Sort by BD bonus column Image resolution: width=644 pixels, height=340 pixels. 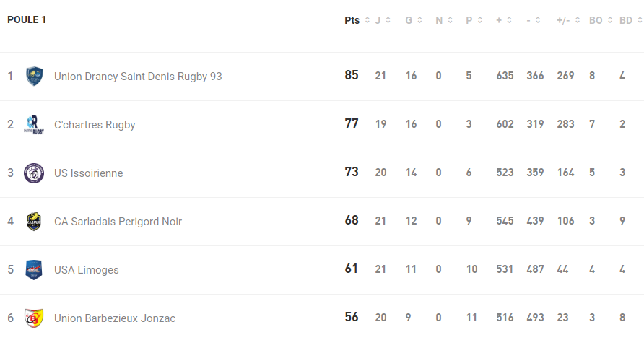click(630, 20)
